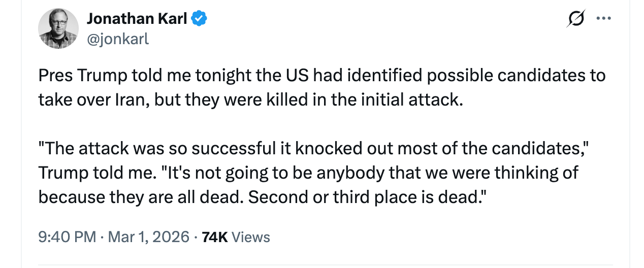This screenshot has height=268, width=644.
Task: Click the line beginning "take over Iran"
Action: [x=251, y=99]
